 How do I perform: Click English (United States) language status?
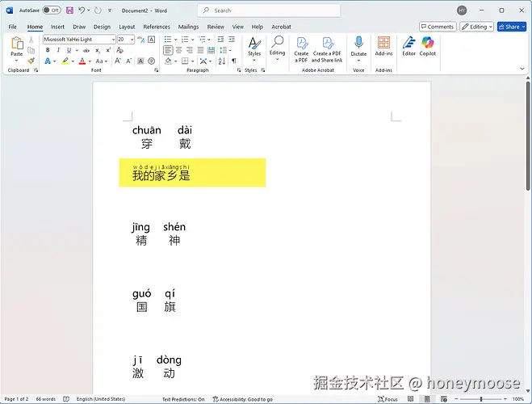(x=101, y=399)
